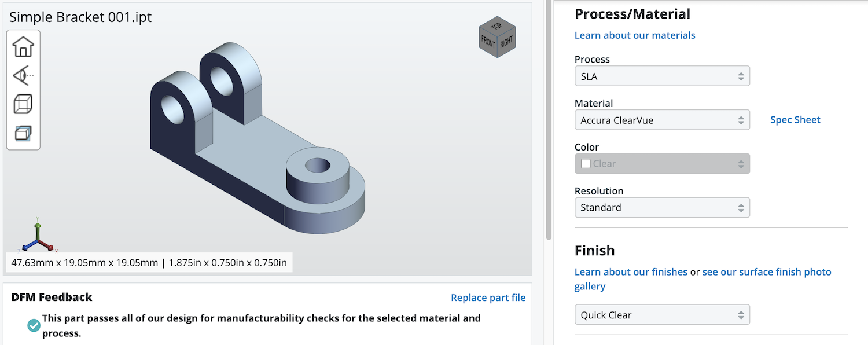Click the XYZ axis triad indicator
Screen dimensions: 868x345
pos(36,238)
